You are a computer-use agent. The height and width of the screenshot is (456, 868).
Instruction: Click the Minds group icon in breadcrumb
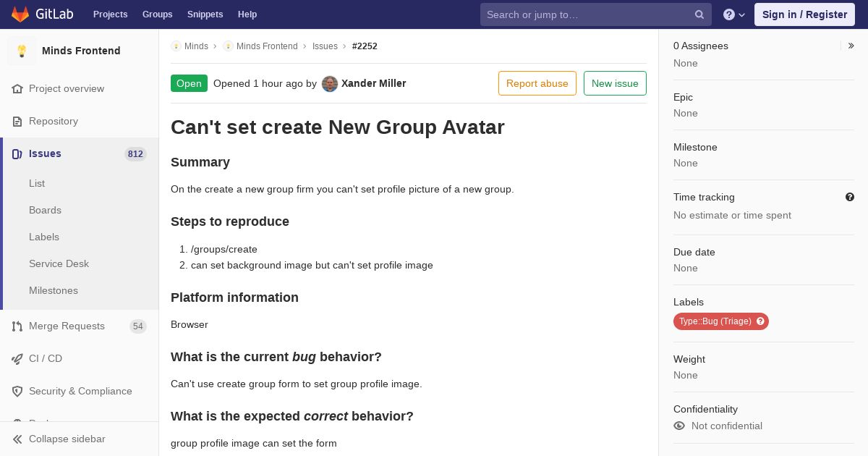point(176,46)
